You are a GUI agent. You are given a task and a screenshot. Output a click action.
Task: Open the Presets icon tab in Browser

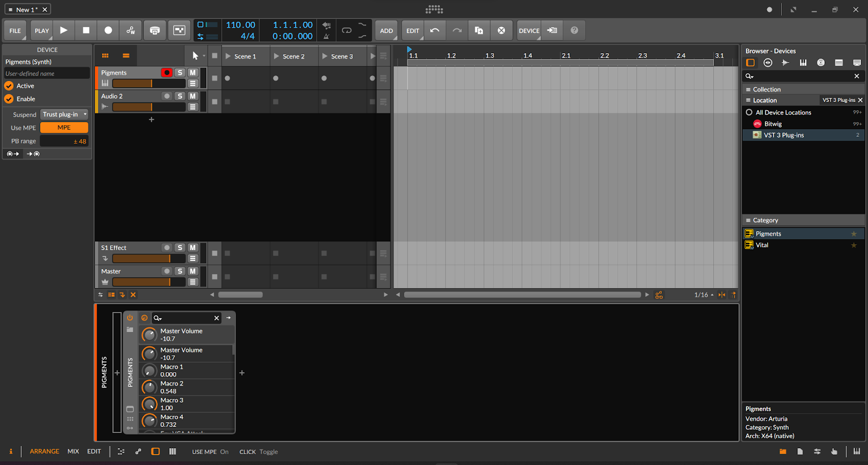tap(768, 62)
